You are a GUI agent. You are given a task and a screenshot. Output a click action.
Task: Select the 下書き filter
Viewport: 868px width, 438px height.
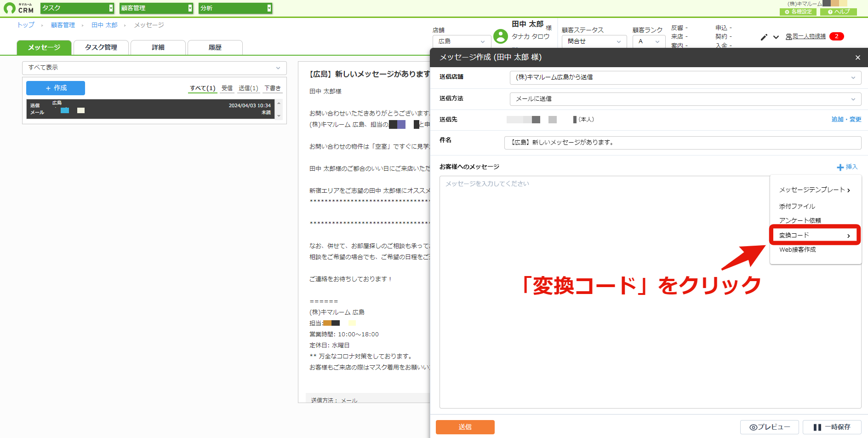[273, 88]
